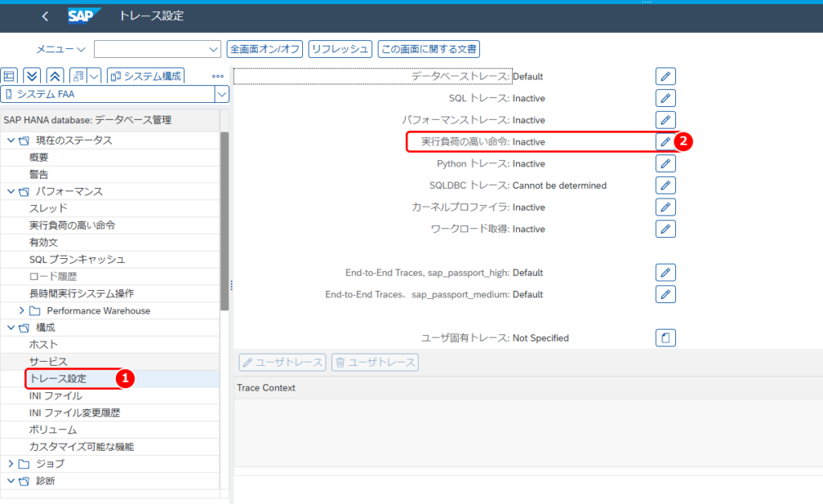Edit the SQLDBC トレース setting
Image resolution: width=823 pixels, height=504 pixels.
point(665,186)
